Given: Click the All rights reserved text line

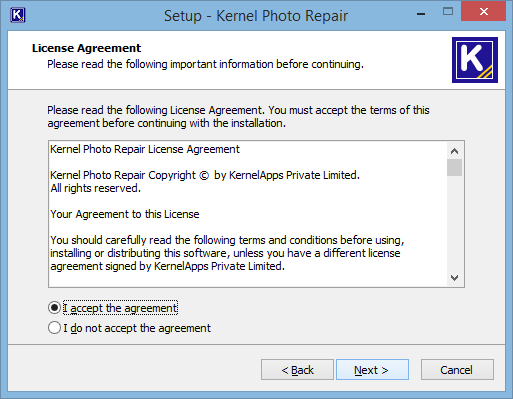Looking at the screenshot, I should pyautogui.click(x=96, y=188).
